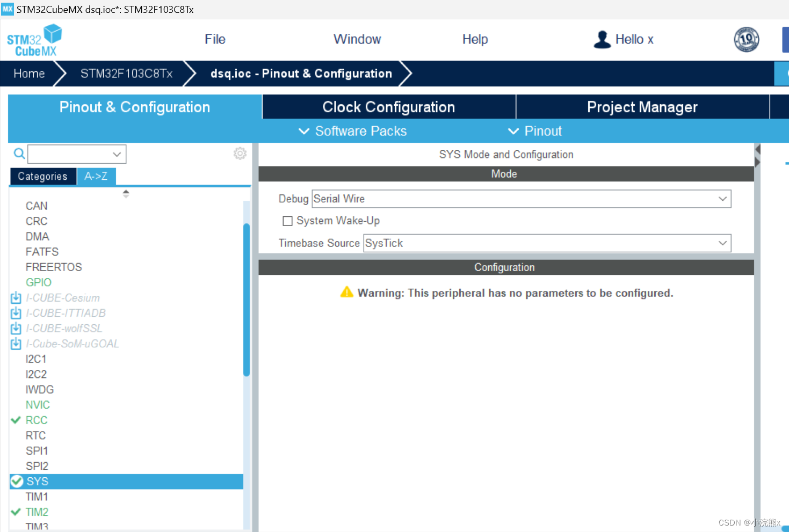789x532 pixels.
Task: Click the Mode section header
Action: click(x=506, y=174)
